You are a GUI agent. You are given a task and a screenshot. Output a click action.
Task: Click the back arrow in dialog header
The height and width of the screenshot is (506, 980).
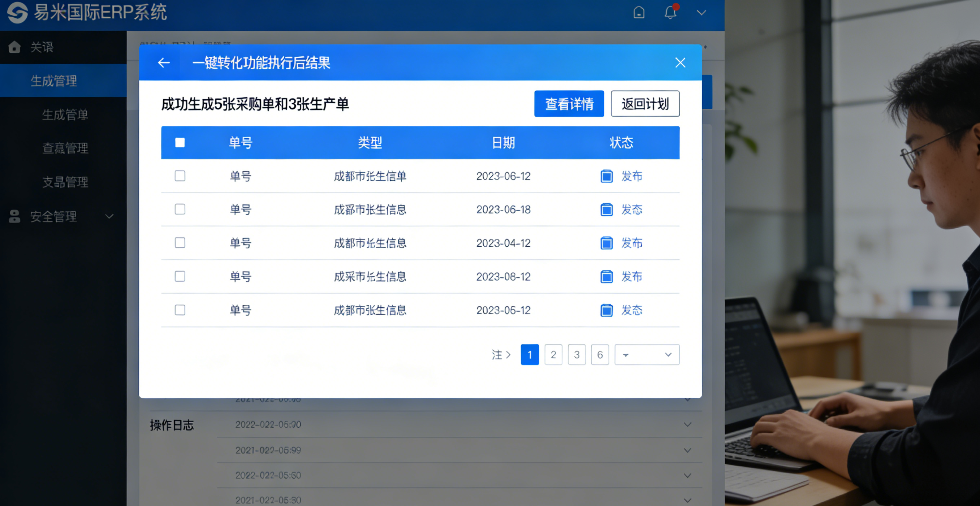[164, 63]
